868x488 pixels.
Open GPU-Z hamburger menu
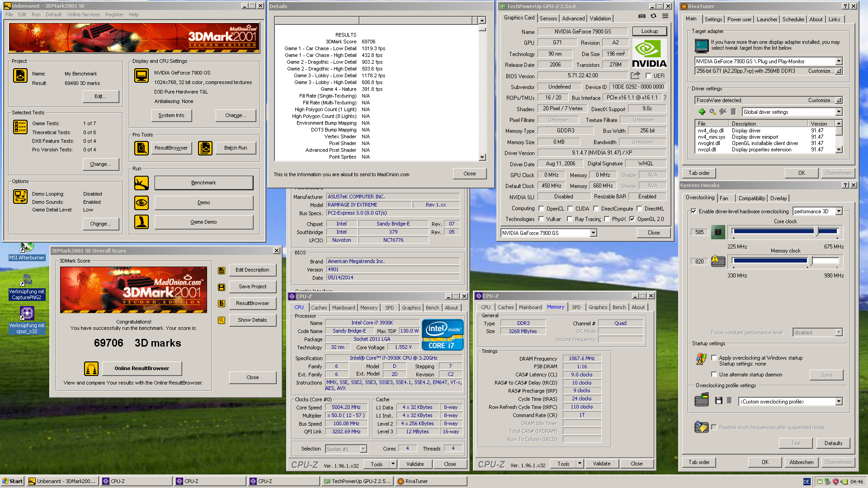(x=665, y=16)
